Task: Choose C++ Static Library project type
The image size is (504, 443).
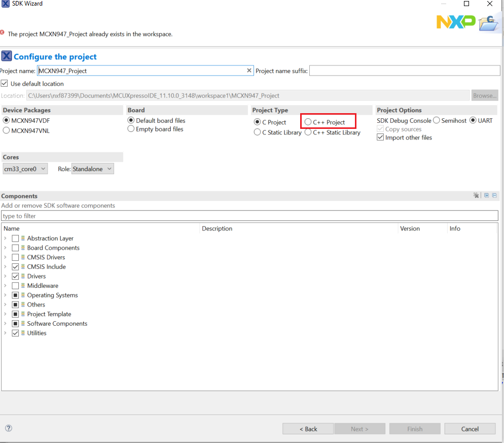Action: tap(308, 132)
